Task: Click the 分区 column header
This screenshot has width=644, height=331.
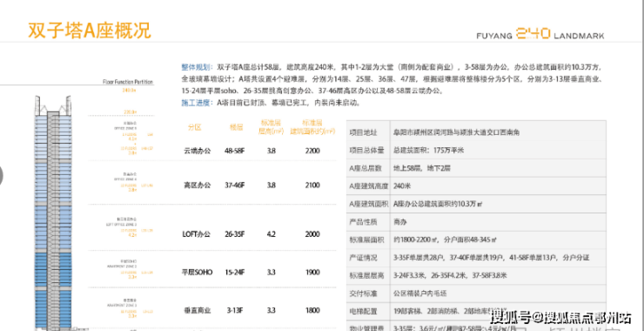Action: click(x=195, y=127)
